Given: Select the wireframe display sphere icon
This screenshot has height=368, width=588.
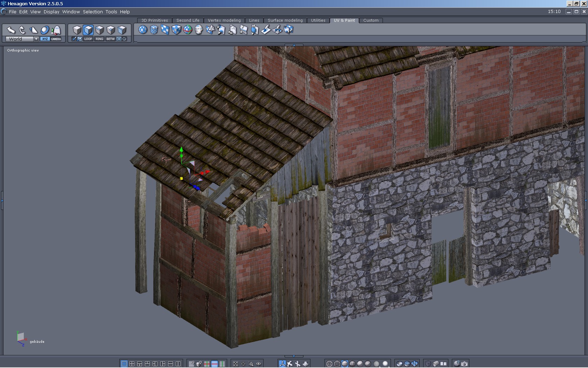Looking at the screenshot, I should tap(329, 364).
